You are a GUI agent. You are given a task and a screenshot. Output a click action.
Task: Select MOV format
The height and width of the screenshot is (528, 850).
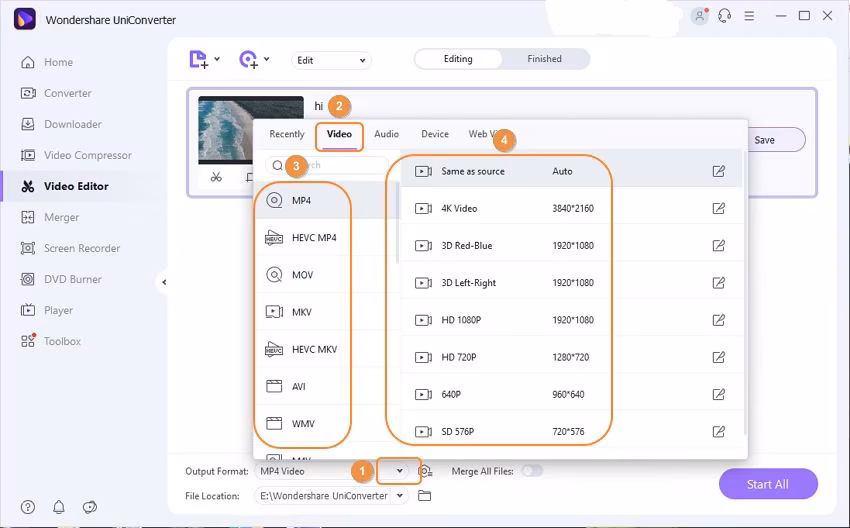pos(325,275)
